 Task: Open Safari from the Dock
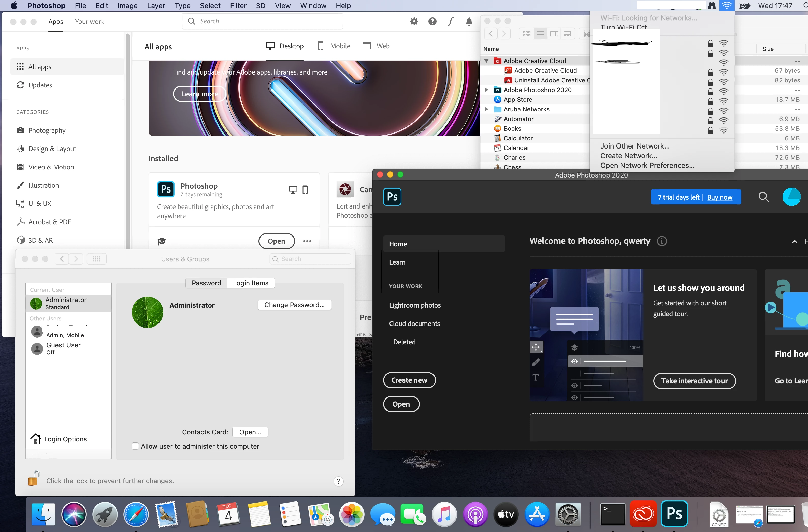tap(136, 514)
